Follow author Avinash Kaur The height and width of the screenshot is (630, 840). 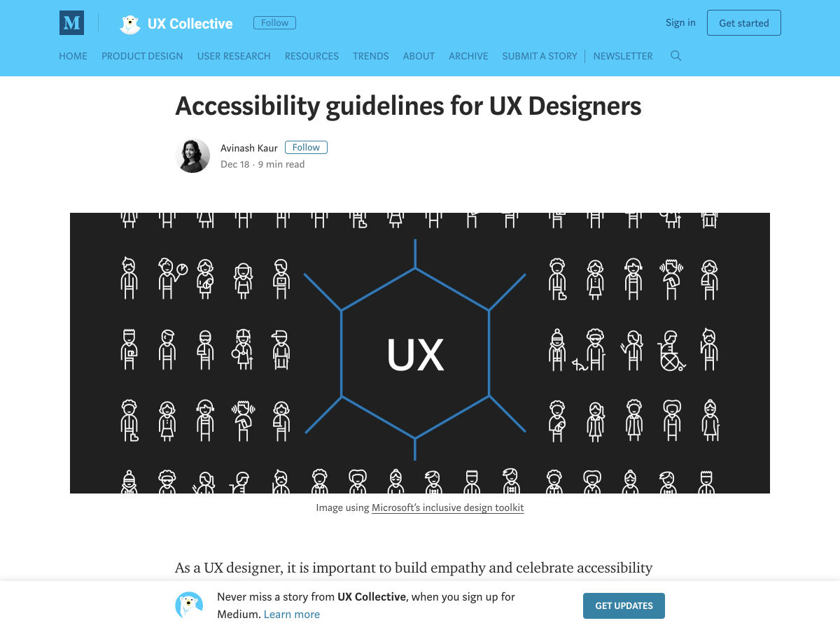[x=306, y=147]
